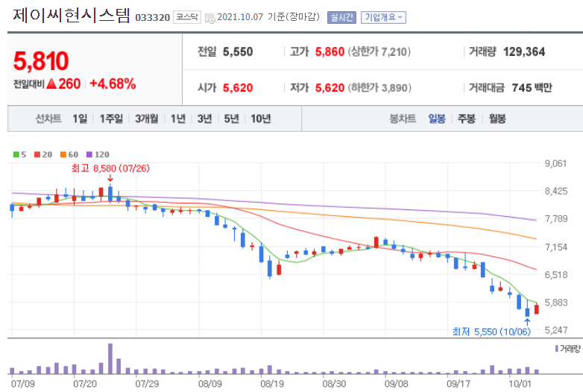Click the 9,061 price axis label
Screen dimensions: 583x392
point(556,163)
